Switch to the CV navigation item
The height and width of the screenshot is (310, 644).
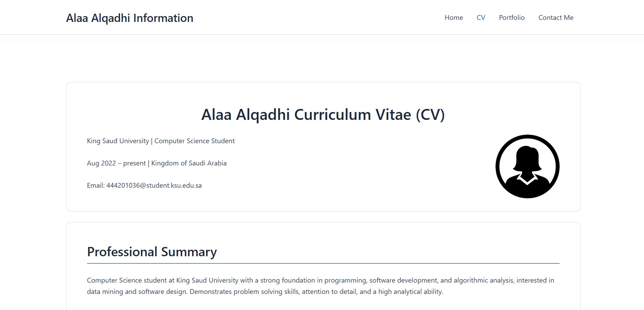click(x=481, y=17)
